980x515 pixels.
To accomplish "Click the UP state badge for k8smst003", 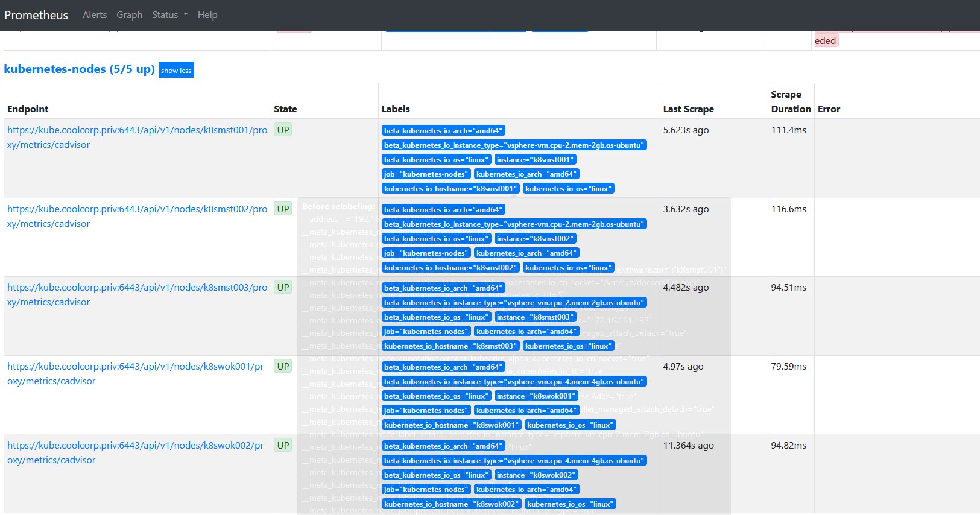I will (x=283, y=287).
